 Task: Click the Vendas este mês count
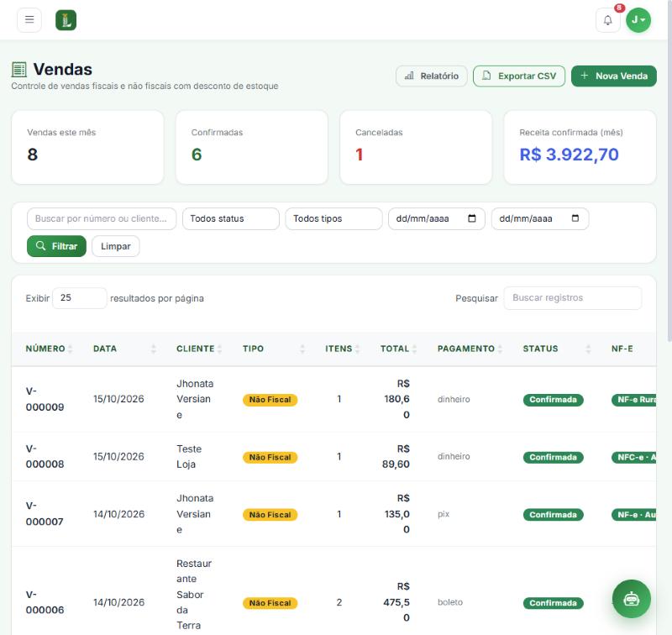pos(32,155)
